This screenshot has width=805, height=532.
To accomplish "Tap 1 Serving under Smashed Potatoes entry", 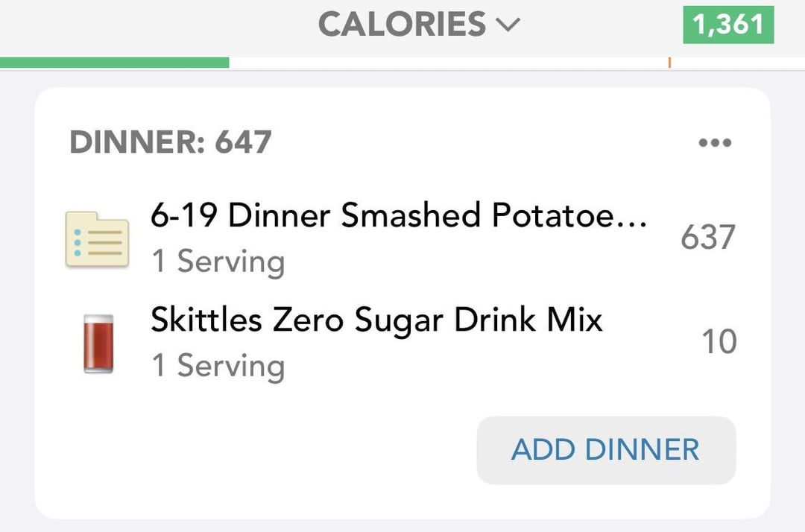I will pyautogui.click(x=218, y=262).
